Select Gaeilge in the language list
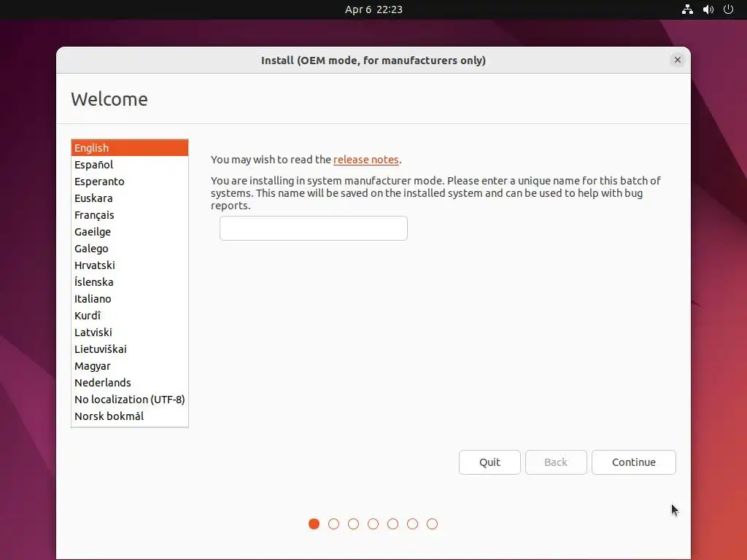 tap(130, 231)
